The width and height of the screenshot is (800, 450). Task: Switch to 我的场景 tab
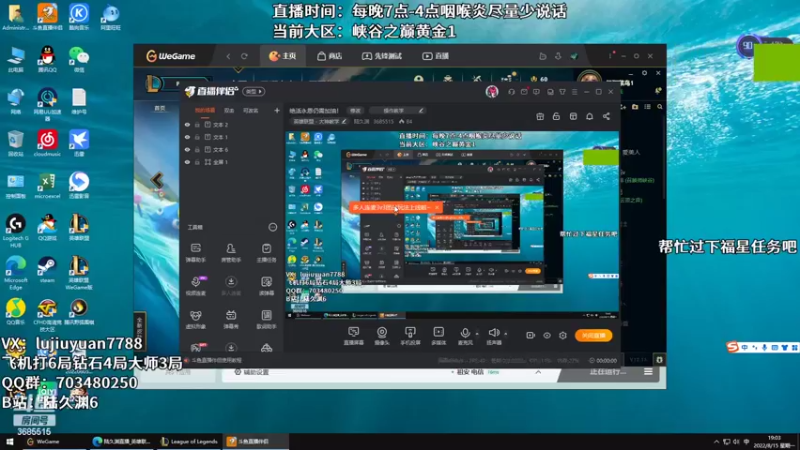pyautogui.click(x=205, y=110)
